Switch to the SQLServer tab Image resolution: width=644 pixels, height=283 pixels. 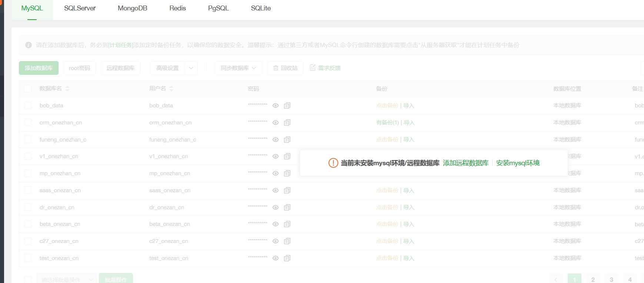pos(80,8)
